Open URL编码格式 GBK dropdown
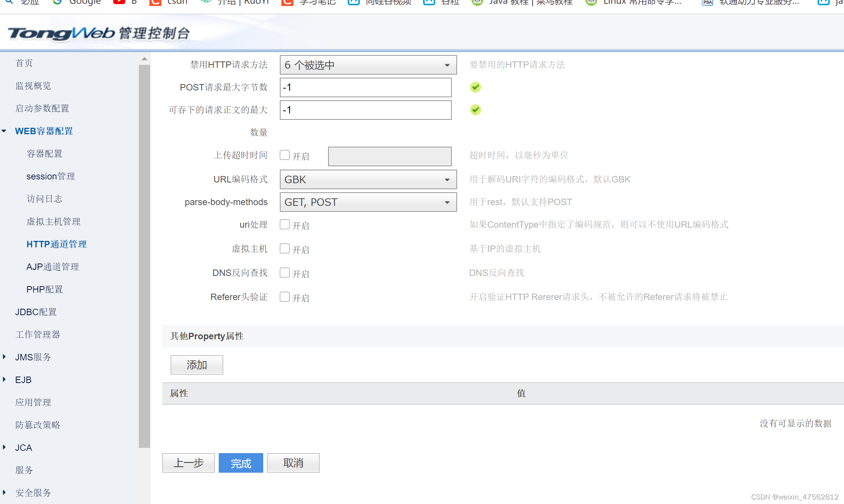The image size is (844, 504). [368, 179]
